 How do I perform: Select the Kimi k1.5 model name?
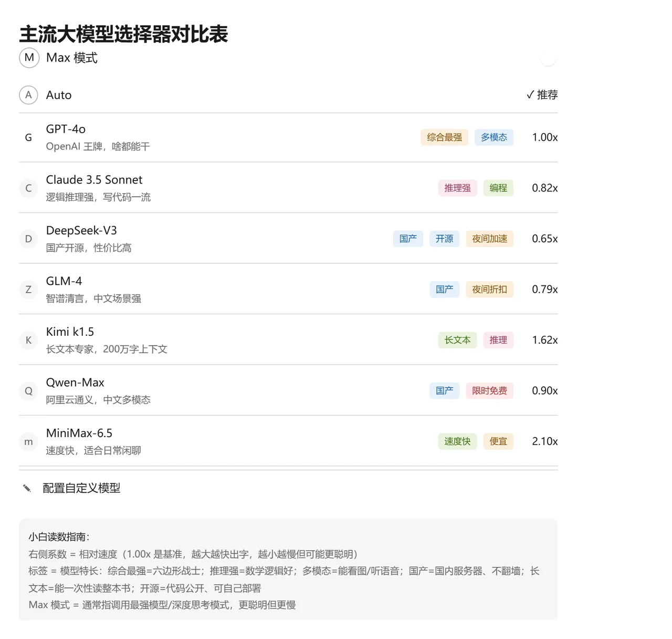point(70,332)
